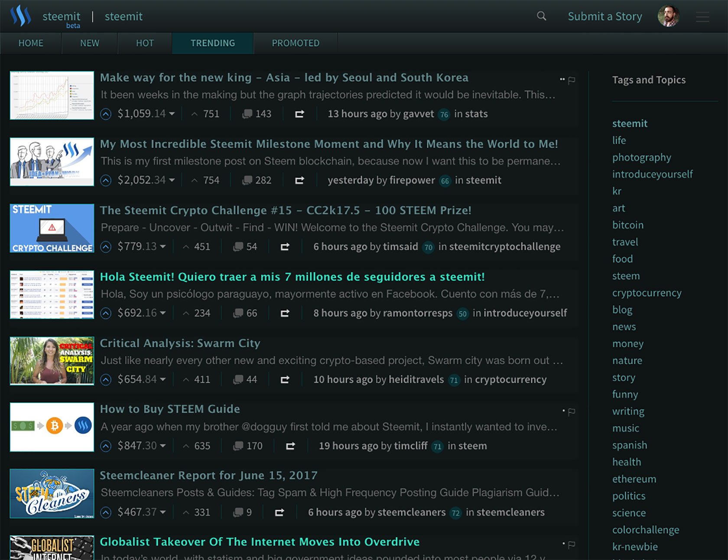The image size is (728, 560).
Task: Resteem the steemcleaners report post
Action: point(279,512)
